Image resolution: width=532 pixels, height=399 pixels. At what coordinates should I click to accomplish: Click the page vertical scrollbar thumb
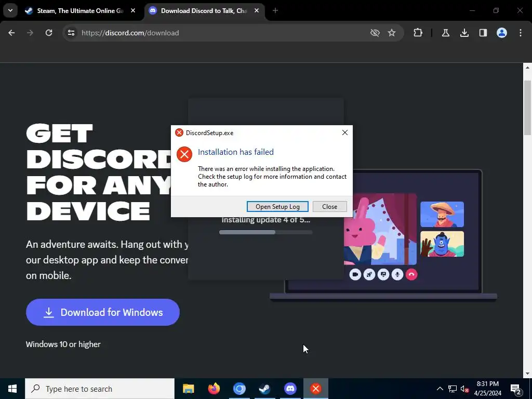pos(527,108)
